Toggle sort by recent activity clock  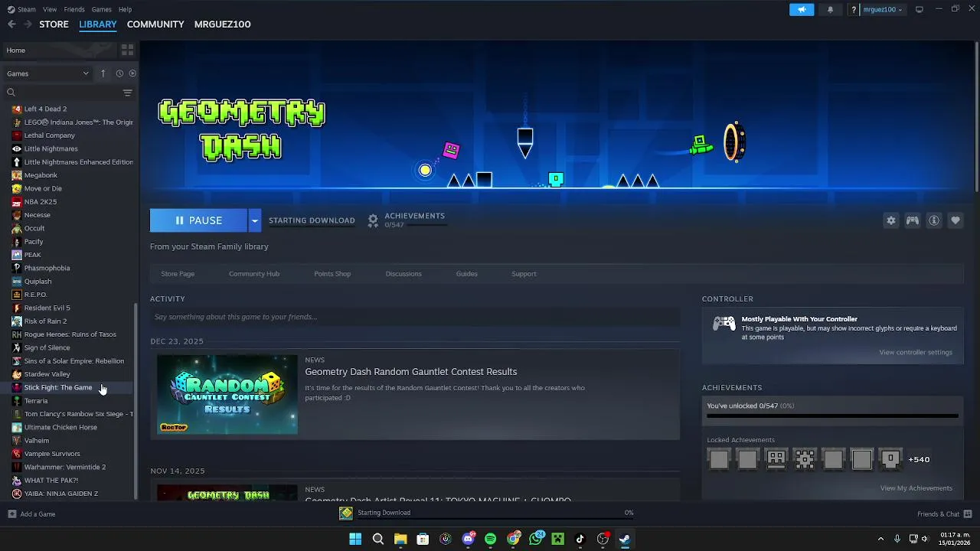pyautogui.click(x=119, y=73)
